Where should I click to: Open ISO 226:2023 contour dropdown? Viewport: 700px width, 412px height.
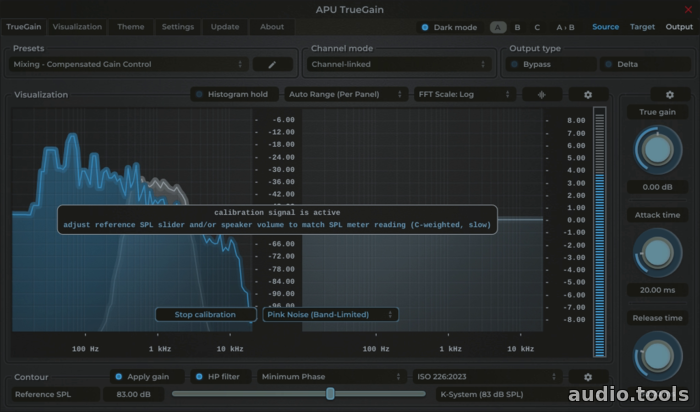(x=488, y=377)
